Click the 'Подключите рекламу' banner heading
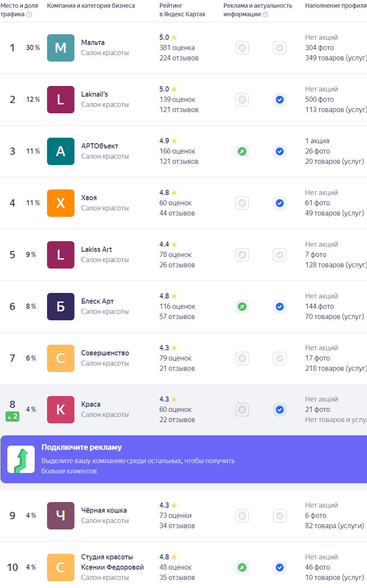The height and width of the screenshot is (588, 367). tap(82, 447)
